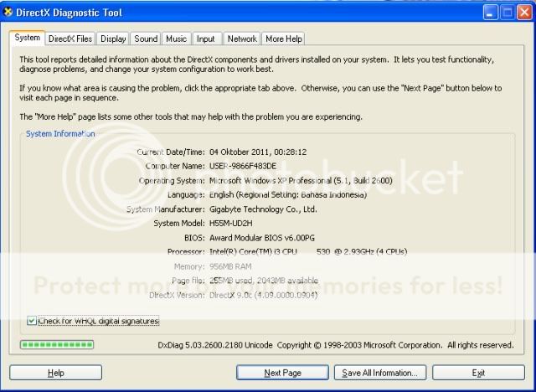Click the System Information group label
This screenshot has width=536, height=392.
(60, 134)
